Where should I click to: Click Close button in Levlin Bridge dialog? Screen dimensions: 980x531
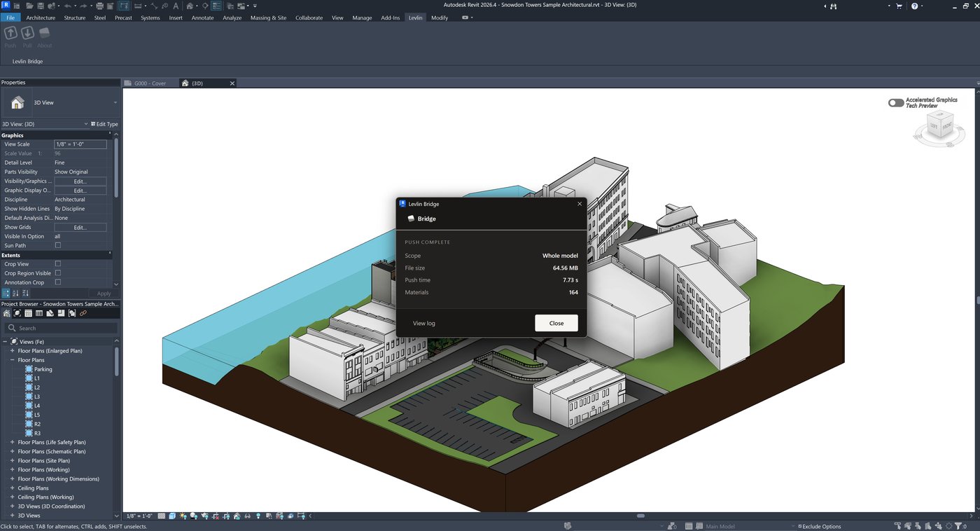coord(556,323)
